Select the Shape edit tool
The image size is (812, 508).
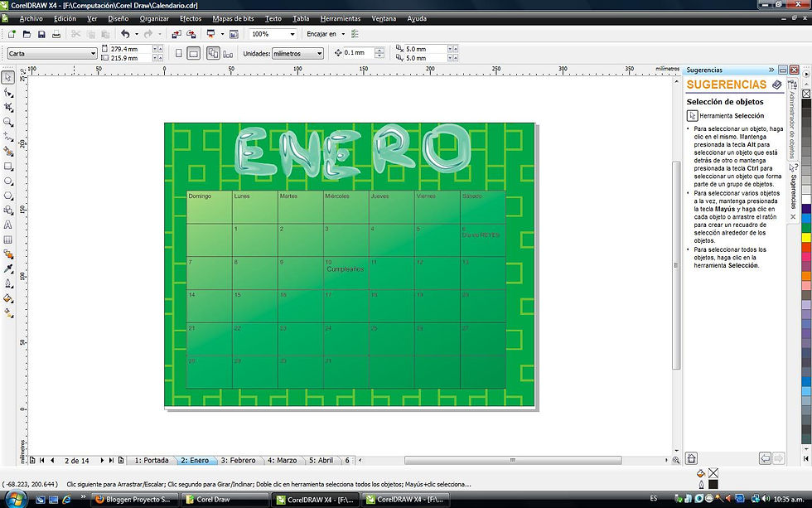coord(8,93)
